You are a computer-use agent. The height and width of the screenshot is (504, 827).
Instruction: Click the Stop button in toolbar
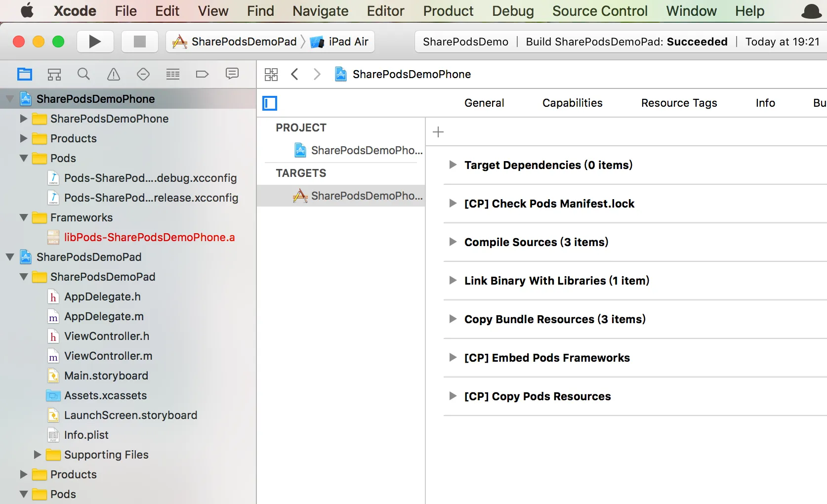pyautogui.click(x=140, y=42)
